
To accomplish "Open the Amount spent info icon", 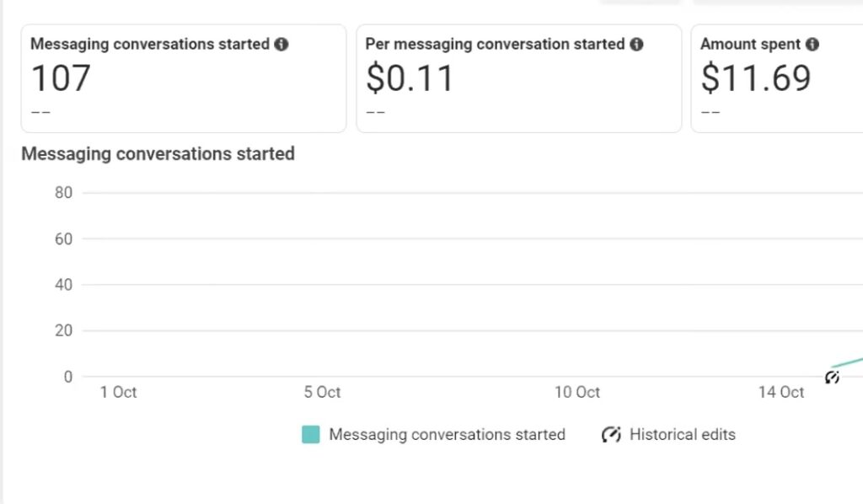I will point(812,44).
